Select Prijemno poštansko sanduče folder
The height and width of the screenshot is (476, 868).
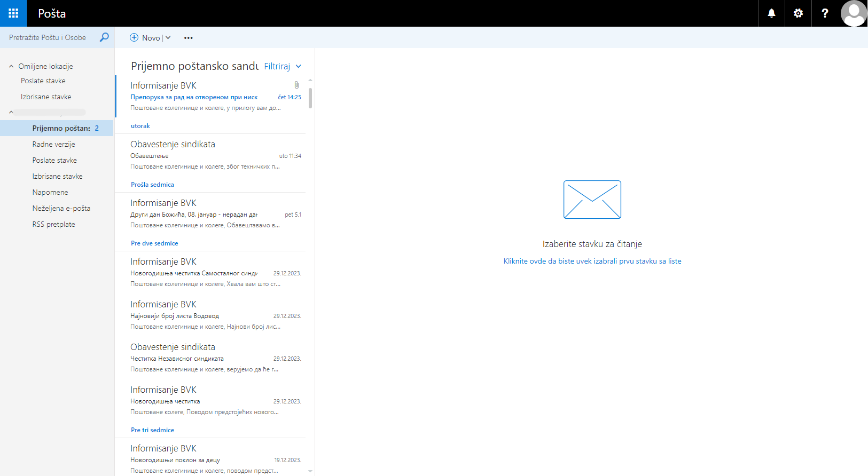[x=57, y=128]
